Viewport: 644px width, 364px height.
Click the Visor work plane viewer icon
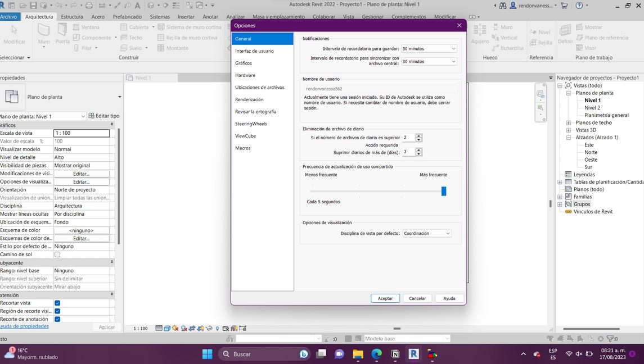point(579,48)
